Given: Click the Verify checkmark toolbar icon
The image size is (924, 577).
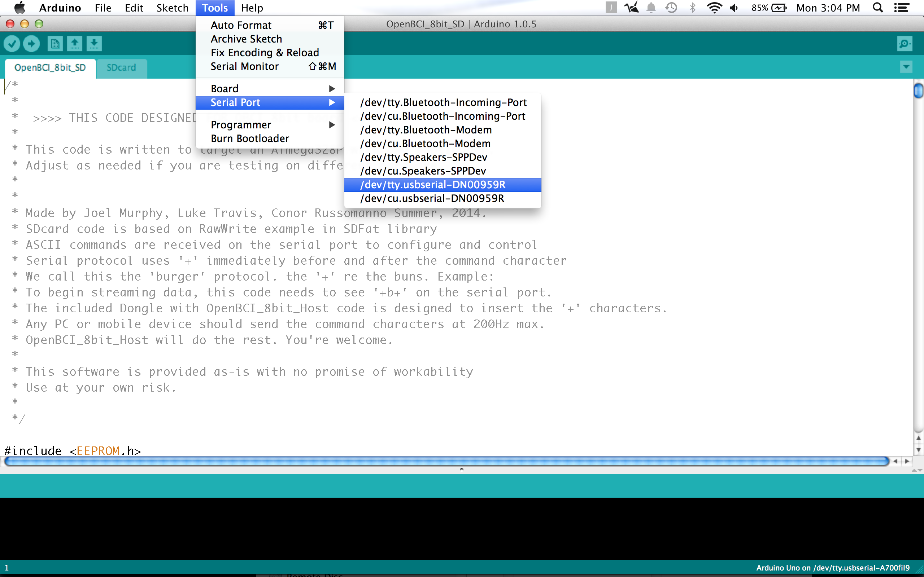Looking at the screenshot, I should click(12, 44).
